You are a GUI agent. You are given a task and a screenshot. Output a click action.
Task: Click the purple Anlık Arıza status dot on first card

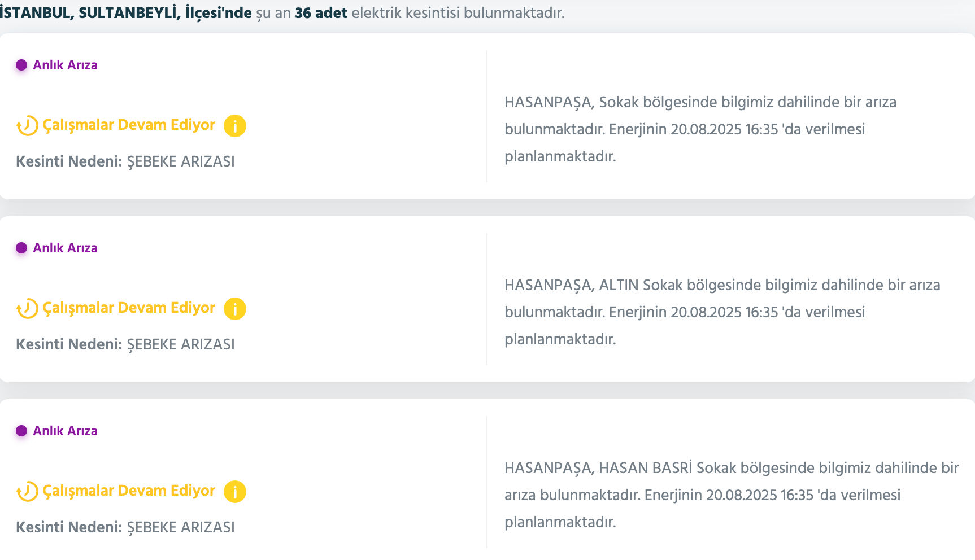[x=21, y=64]
